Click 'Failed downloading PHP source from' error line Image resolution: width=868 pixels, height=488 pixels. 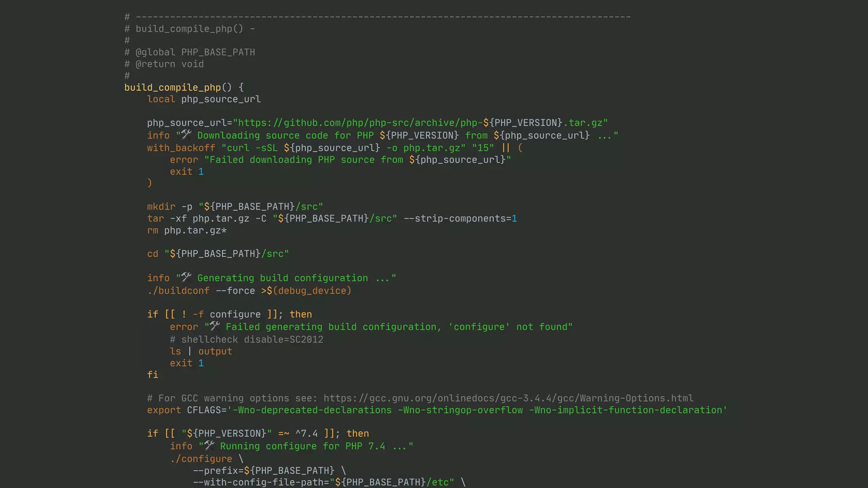pyautogui.click(x=340, y=160)
